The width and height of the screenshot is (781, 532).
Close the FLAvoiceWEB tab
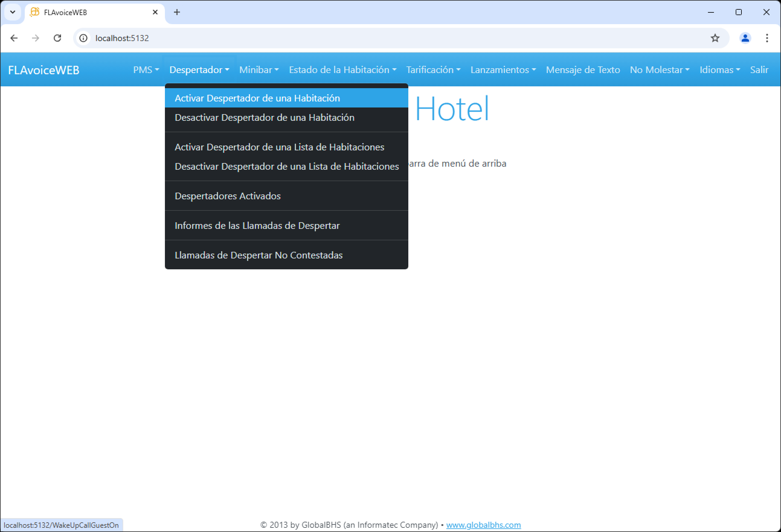point(155,12)
